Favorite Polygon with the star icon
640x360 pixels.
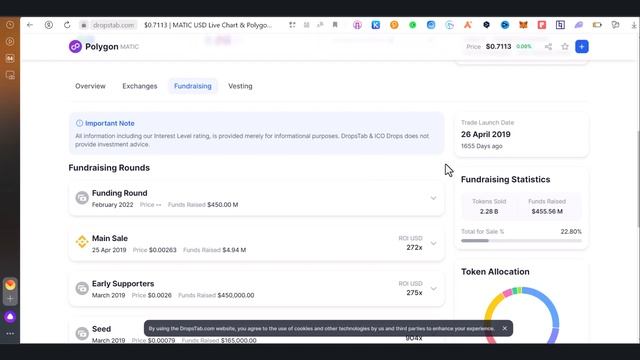(x=565, y=47)
